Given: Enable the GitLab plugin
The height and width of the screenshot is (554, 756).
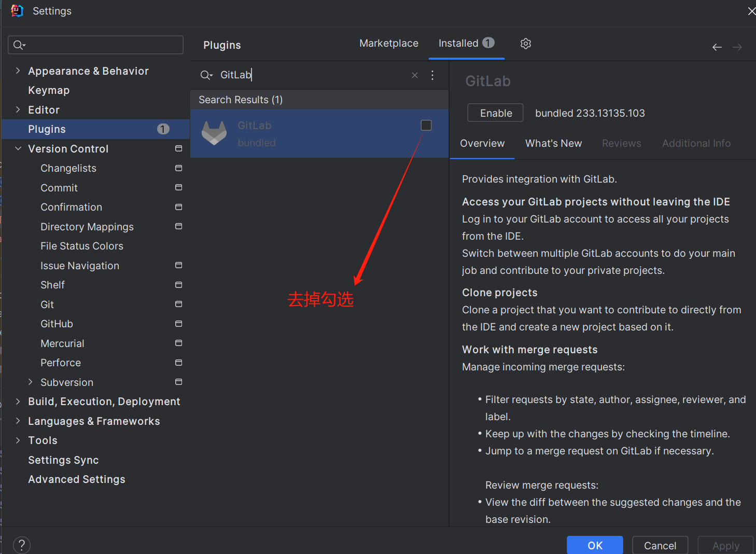Looking at the screenshot, I should coord(496,113).
